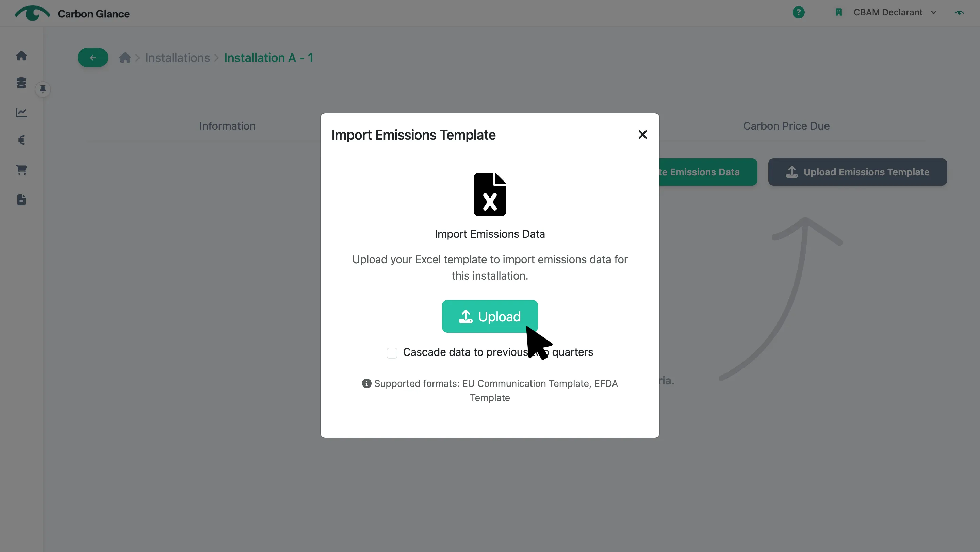Open the analytics chart icon in the sidebar
This screenshot has height=552, width=980.
click(21, 112)
